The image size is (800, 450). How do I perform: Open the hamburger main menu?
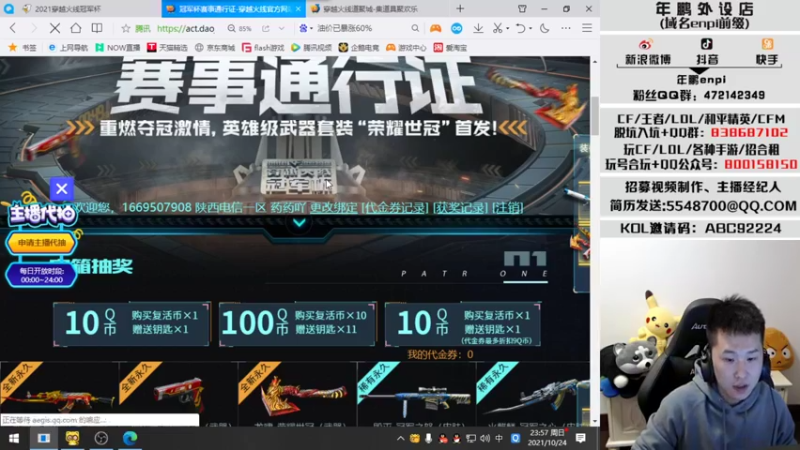click(587, 29)
